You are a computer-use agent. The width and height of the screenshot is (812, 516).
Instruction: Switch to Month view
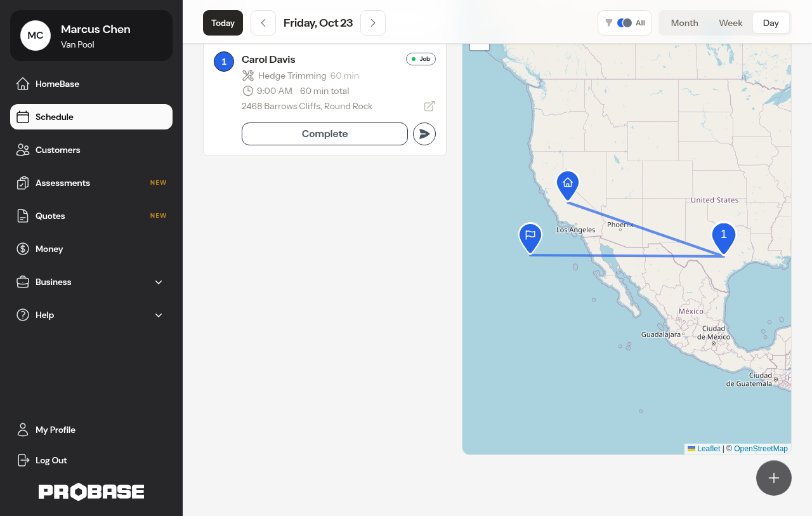[x=684, y=23]
